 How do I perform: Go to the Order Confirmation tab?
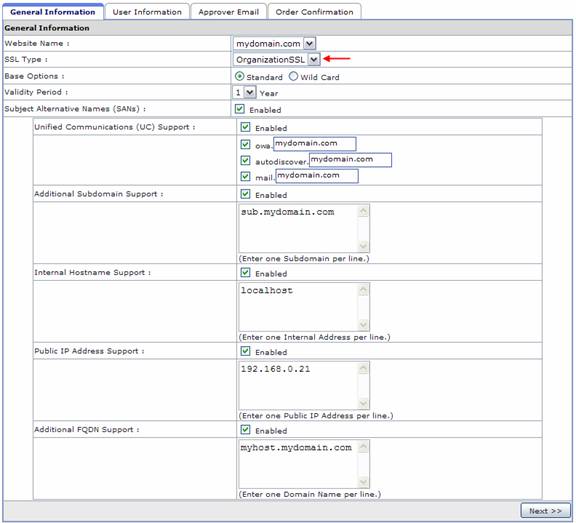point(314,12)
